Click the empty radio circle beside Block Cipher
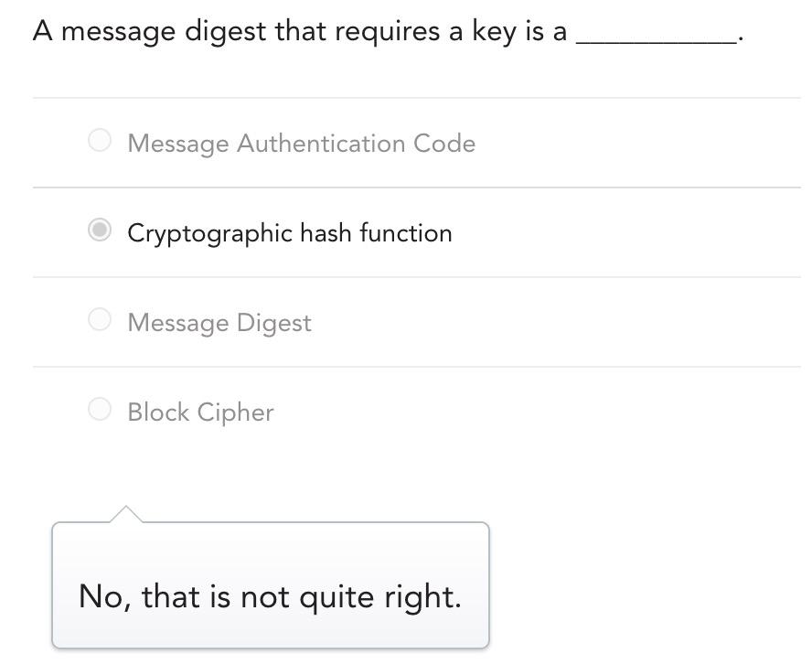 (x=99, y=409)
